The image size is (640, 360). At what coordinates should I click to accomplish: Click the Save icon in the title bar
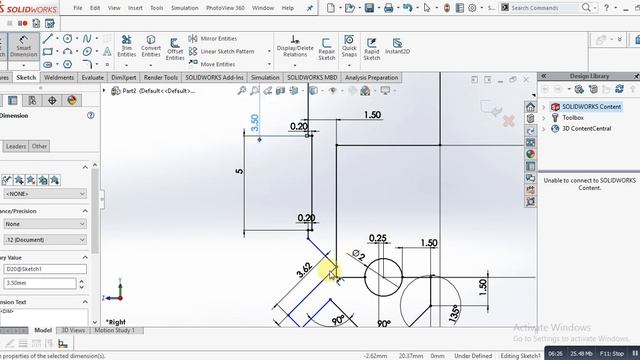coord(369,8)
